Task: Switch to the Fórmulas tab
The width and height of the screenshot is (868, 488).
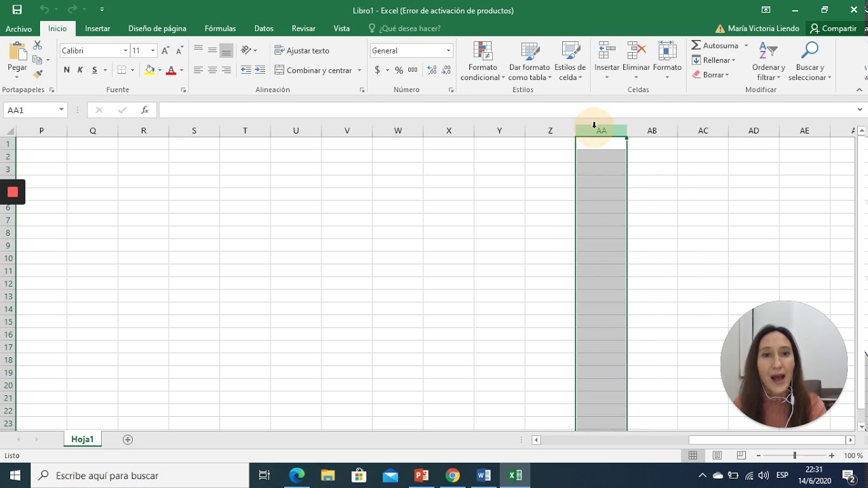Action: pos(220,28)
